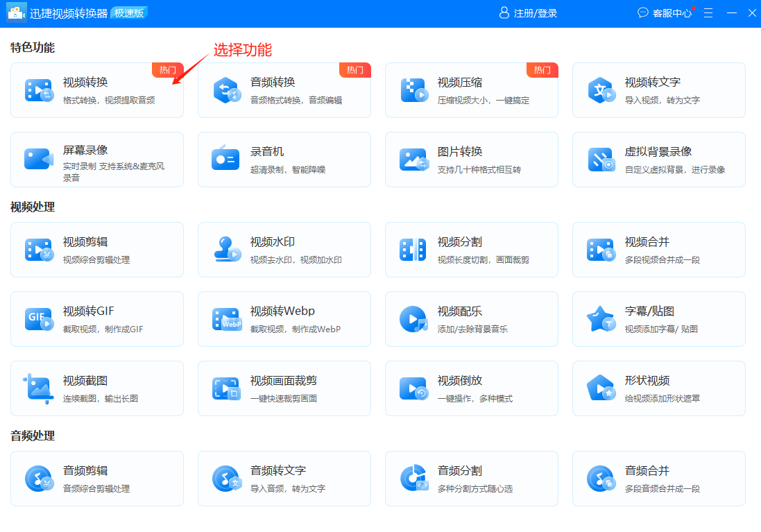Select the 视频压缩 compression feature
This screenshot has width=761, height=532.
472,90
